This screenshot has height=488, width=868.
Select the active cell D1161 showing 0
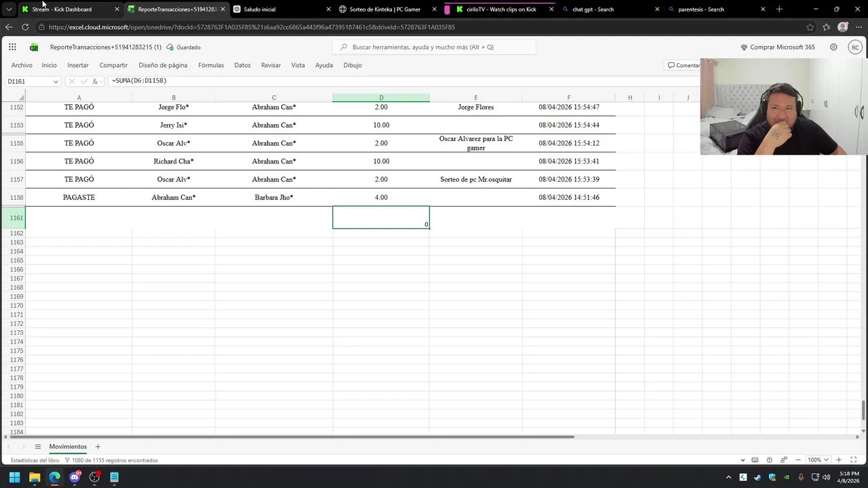(381, 218)
